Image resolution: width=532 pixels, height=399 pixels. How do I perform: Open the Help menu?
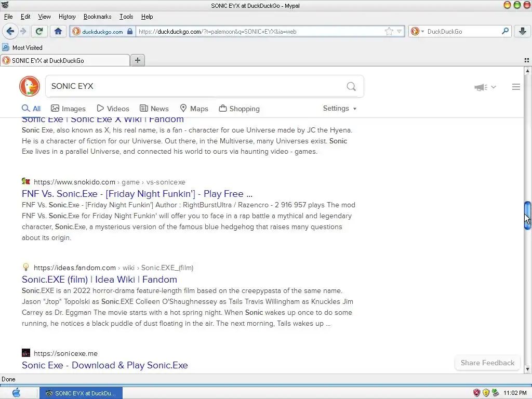(x=147, y=17)
